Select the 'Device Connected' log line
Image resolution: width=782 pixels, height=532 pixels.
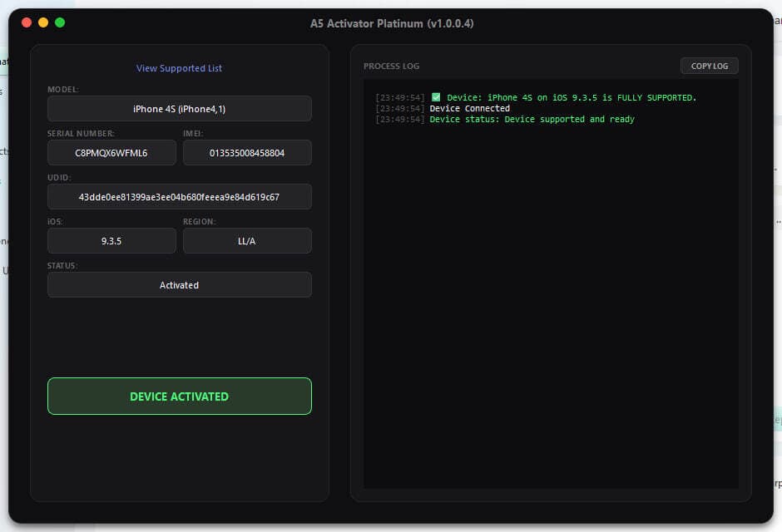click(443, 109)
